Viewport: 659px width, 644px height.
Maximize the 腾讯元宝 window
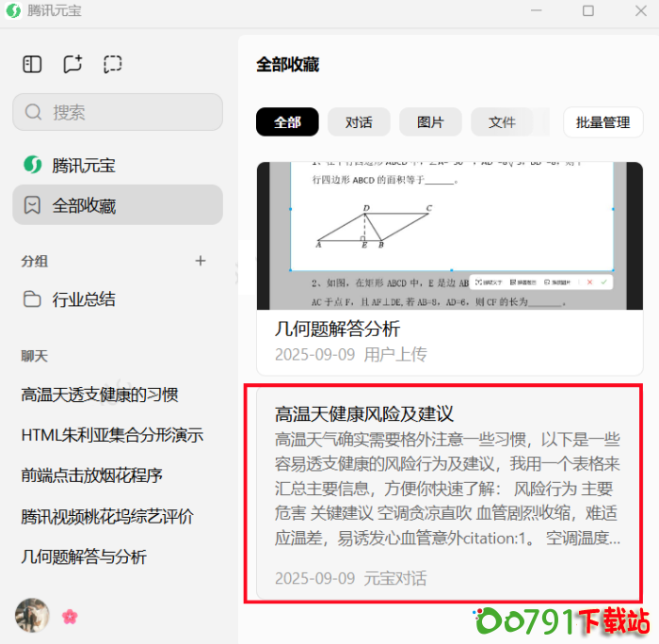coord(588,10)
